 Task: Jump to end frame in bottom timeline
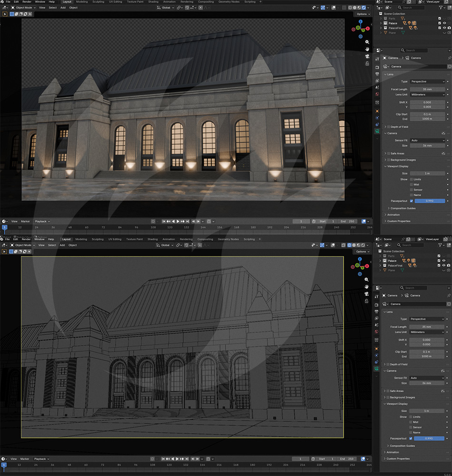(187, 459)
